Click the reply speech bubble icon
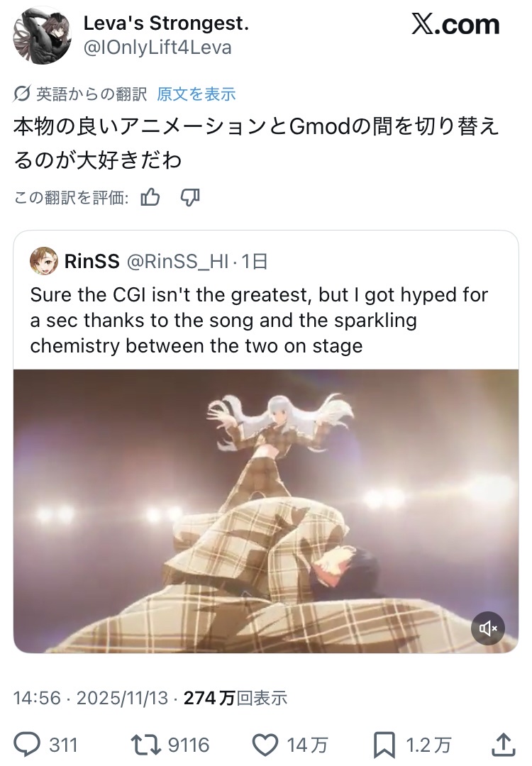Screen dimensions: 532x766 point(27,745)
